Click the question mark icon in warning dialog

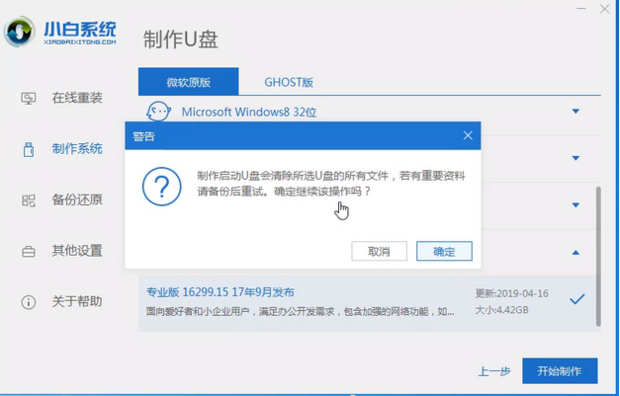coord(162,186)
